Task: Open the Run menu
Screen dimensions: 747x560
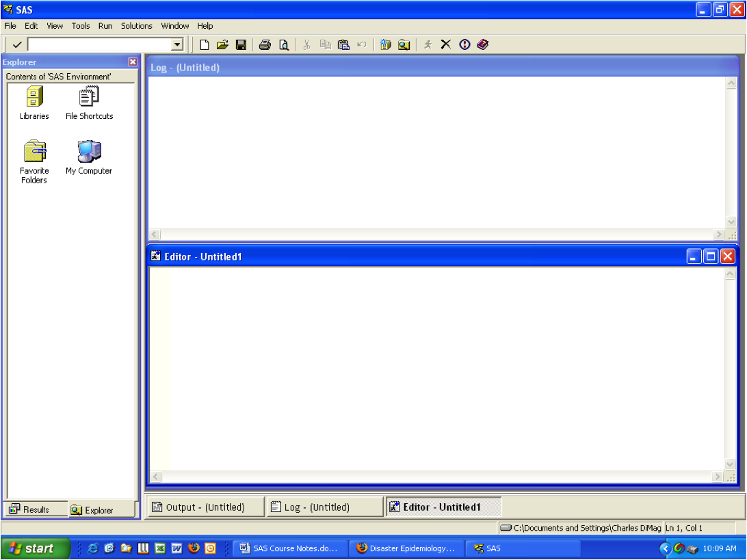Action: tap(105, 26)
